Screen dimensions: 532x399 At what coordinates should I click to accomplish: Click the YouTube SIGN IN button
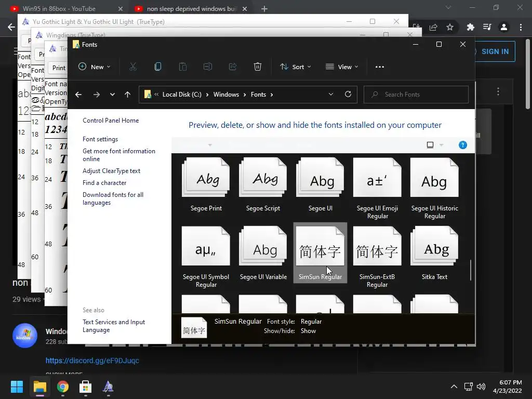pos(495,51)
